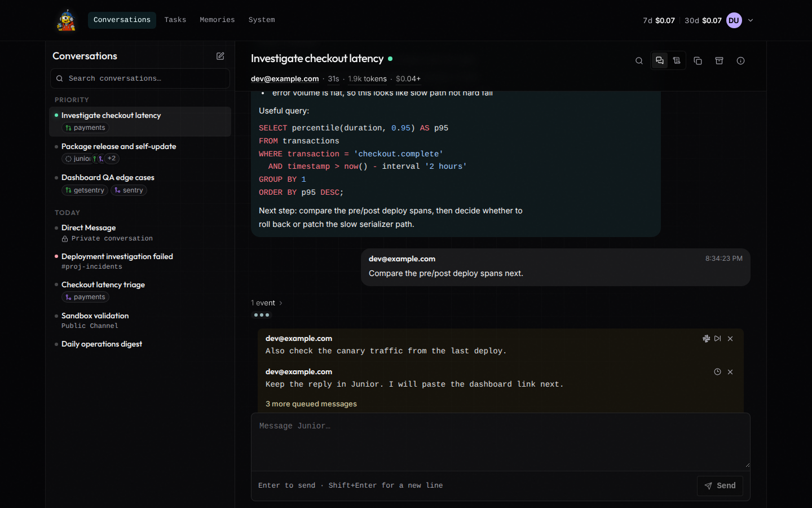This screenshot has height=508, width=812.
Task: Click the sentry tag badge
Action: (x=129, y=190)
